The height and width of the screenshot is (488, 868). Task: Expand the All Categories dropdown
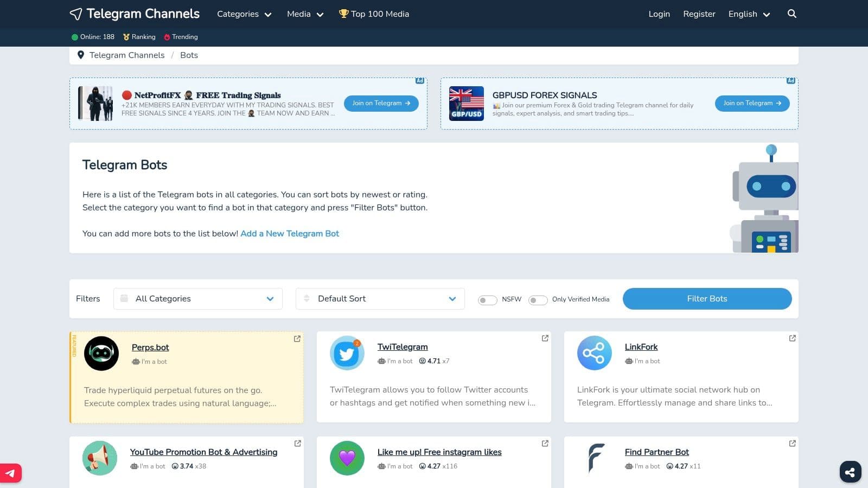(x=198, y=299)
